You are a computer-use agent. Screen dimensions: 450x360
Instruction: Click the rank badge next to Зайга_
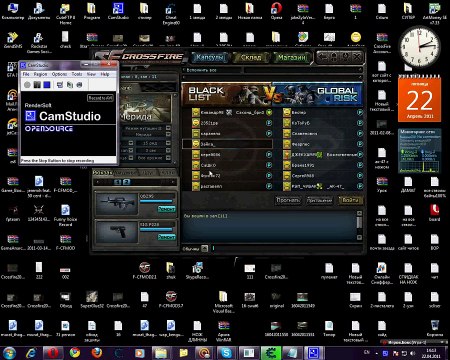(196, 144)
